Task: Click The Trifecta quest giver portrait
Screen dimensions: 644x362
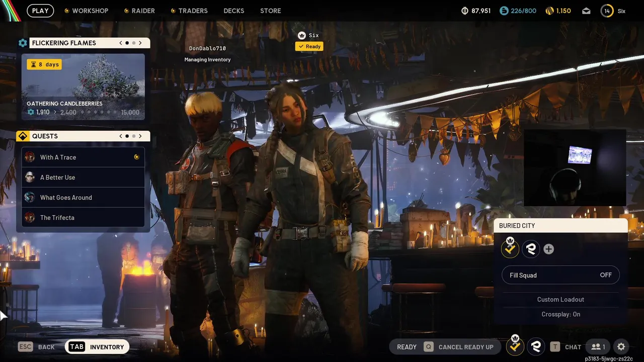Action: (30, 217)
